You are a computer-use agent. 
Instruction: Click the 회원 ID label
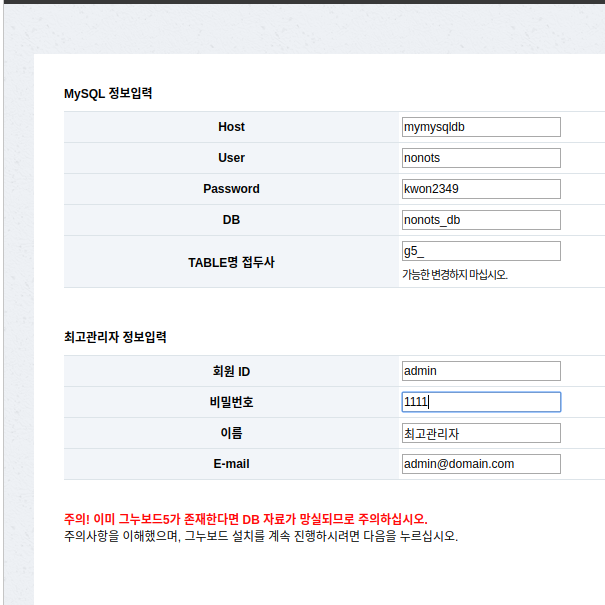click(x=231, y=371)
